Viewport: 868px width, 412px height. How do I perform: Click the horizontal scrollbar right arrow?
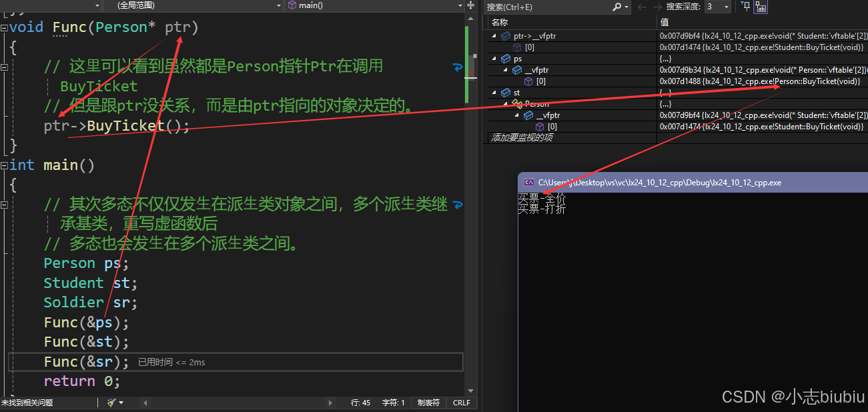click(330, 403)
